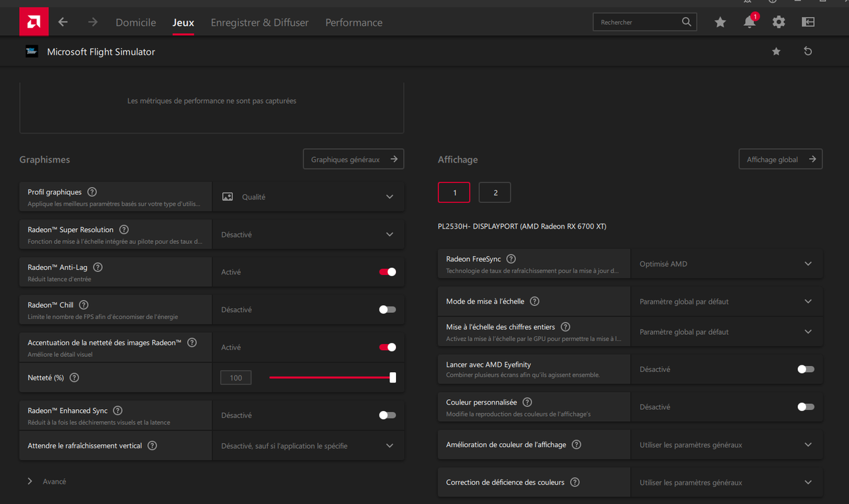Screen dimensions: 849x504
Task: Show help for Accentuation de la netteté
Action: tap(192, 343)
